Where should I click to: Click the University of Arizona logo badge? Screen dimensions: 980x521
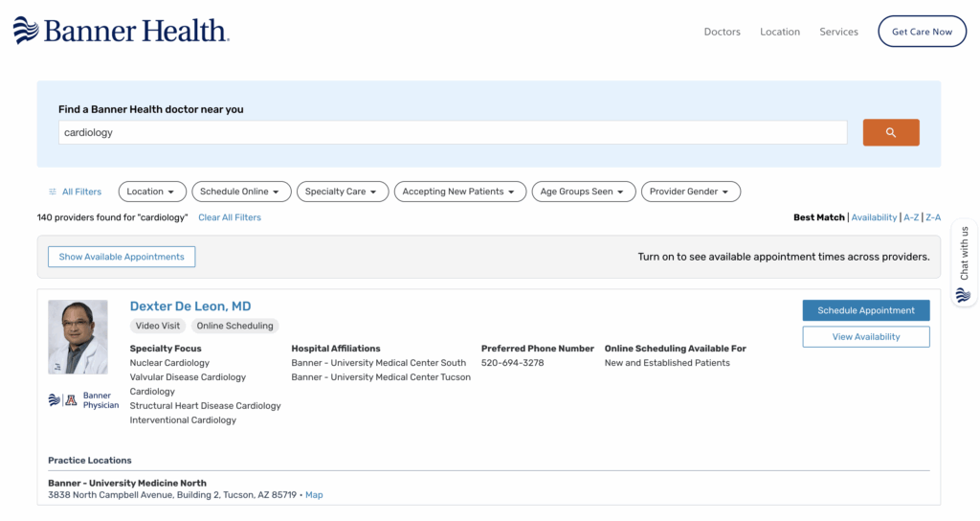point(71,400)
